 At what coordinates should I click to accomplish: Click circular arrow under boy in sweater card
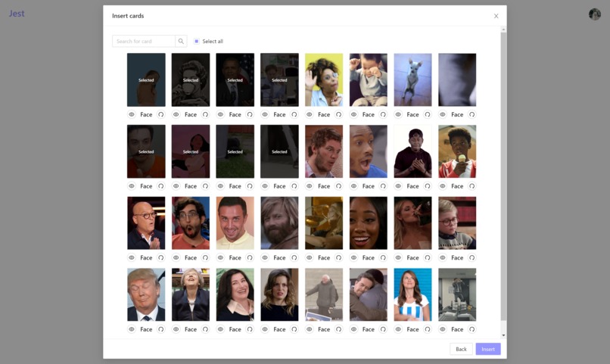point(472,257)
